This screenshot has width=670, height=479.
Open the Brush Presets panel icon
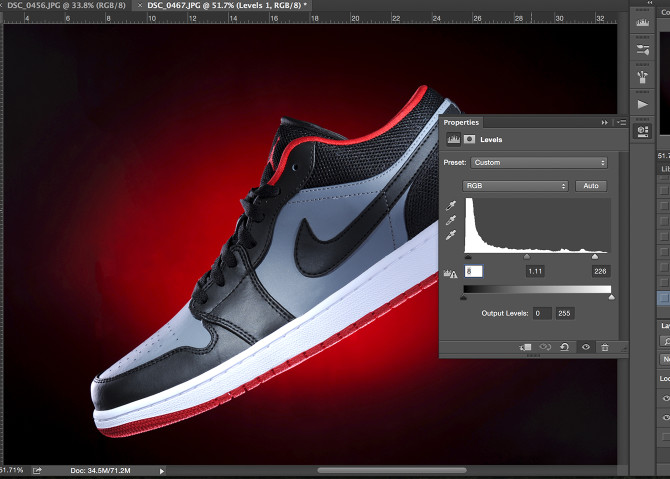pyautogui.click(x=642, y=49)
